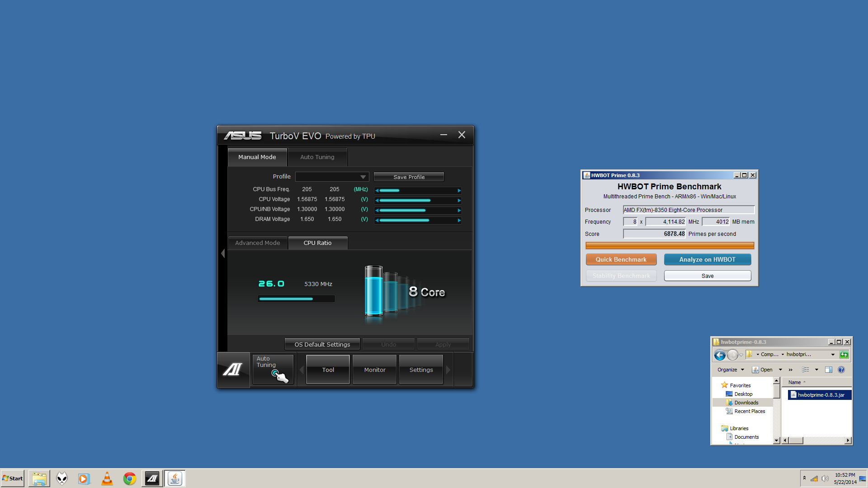Show more toolbar commands chevron
Screen dimensions: 868x488
790,370
